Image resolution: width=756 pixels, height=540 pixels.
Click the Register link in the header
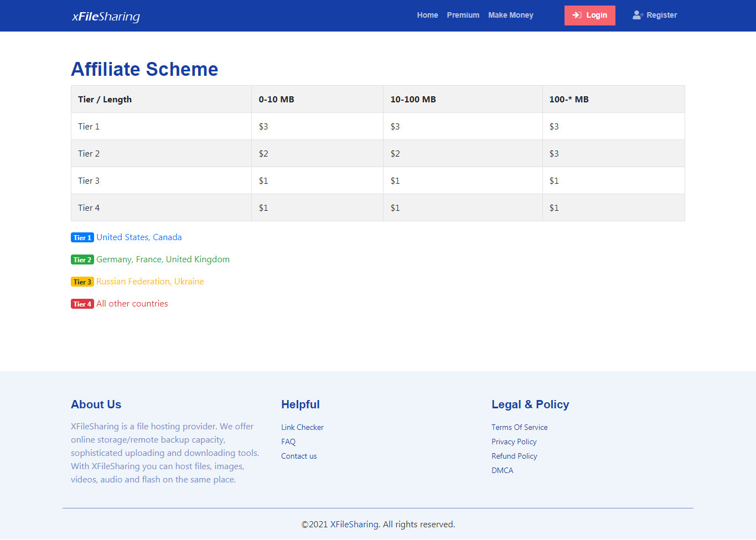(x=655, y=15)
